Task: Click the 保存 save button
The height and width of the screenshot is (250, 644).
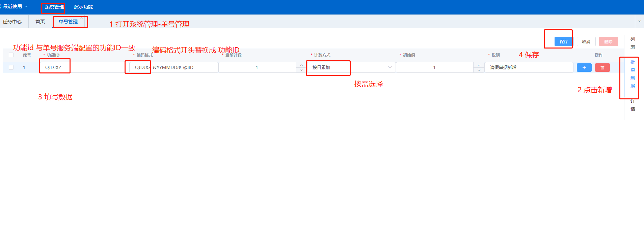Action: 564,41
